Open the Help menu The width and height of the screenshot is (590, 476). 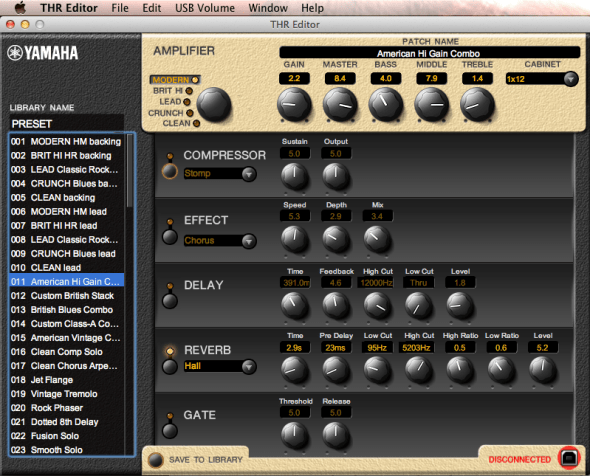click(312, 8)
